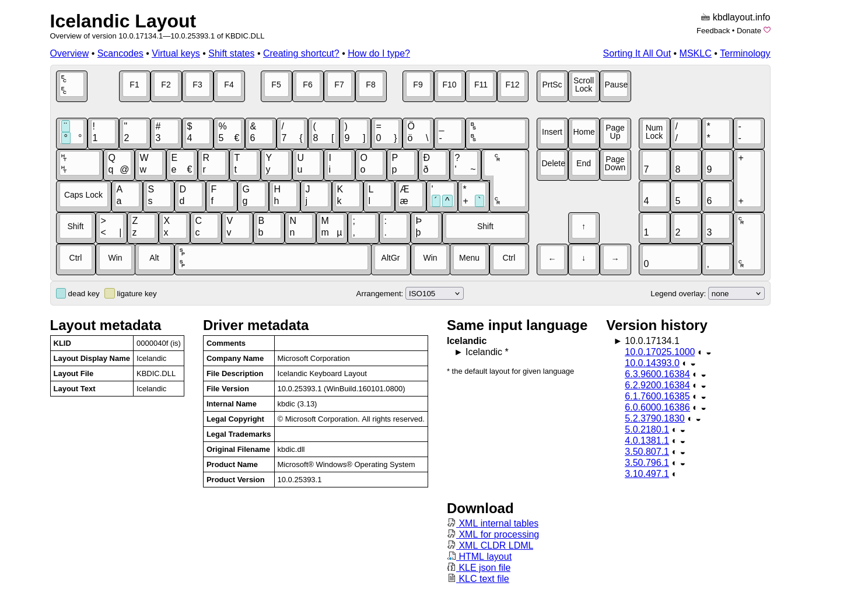Click the 0000040f (is) KLID cell
The width and height of the screenshot is (868, 593).
[159, 343]
